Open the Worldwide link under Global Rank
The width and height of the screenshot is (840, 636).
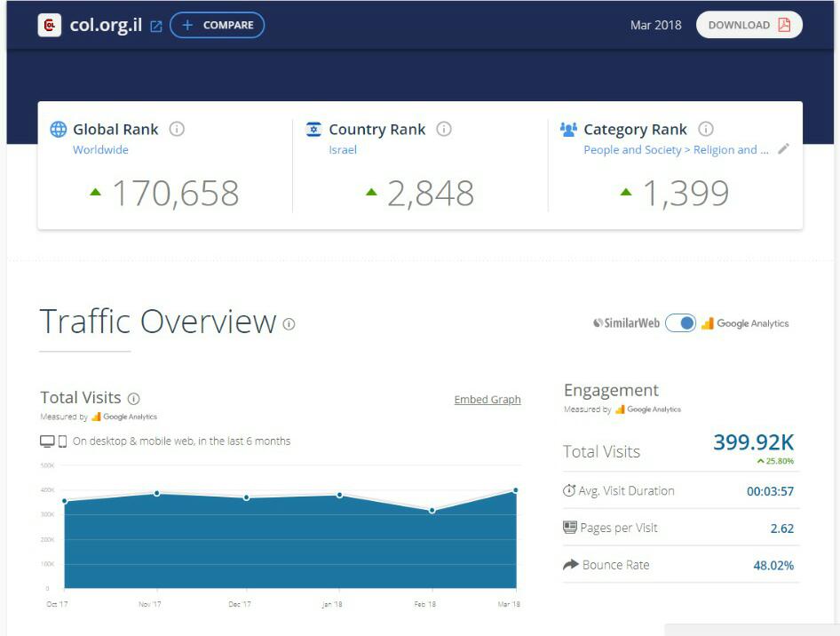tap(100, 150)
